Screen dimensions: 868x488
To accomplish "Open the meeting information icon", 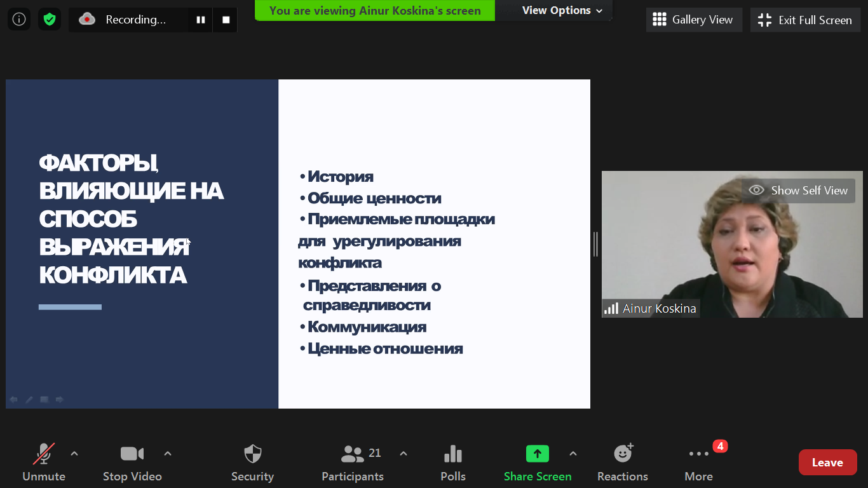I will click(19, 20).
